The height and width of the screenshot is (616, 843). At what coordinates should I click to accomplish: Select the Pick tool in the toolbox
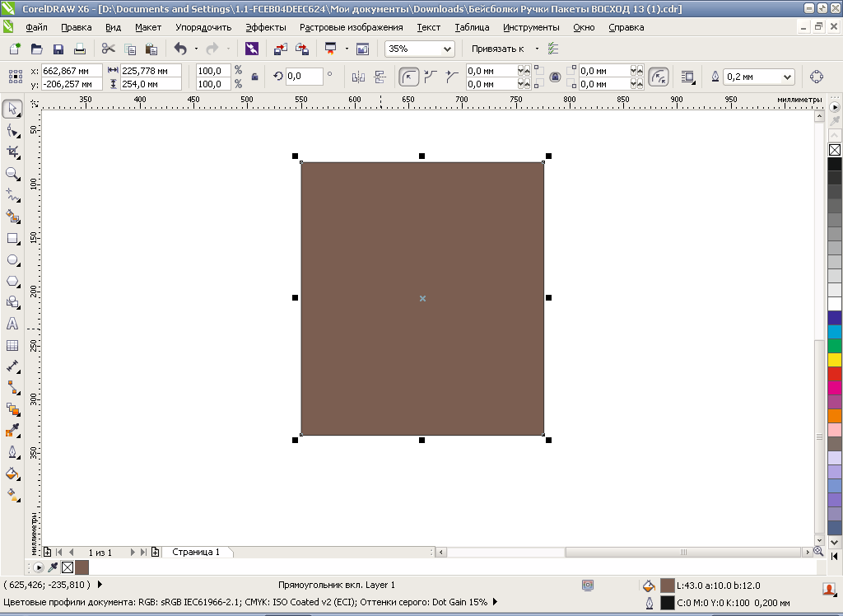coord(12,109)
